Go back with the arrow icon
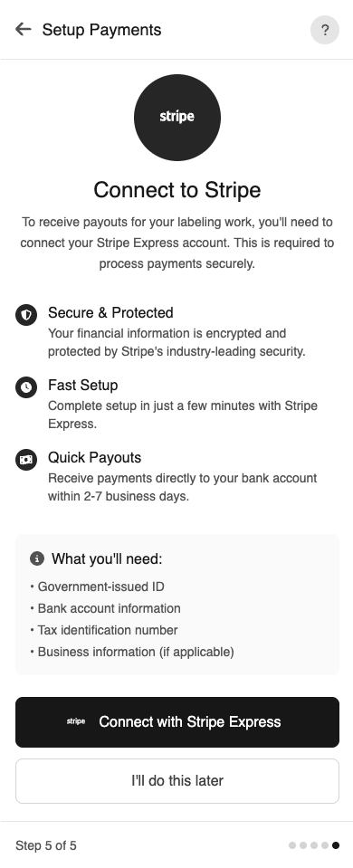The image size is (353, 868). pyautogui.click(x=24, y=29)
